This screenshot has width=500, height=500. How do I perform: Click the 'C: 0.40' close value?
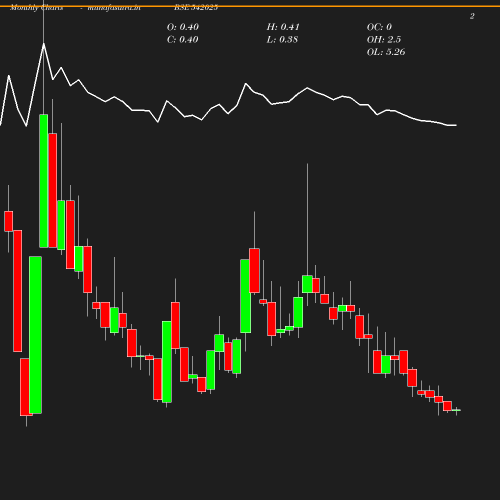[x=183, y=40]
